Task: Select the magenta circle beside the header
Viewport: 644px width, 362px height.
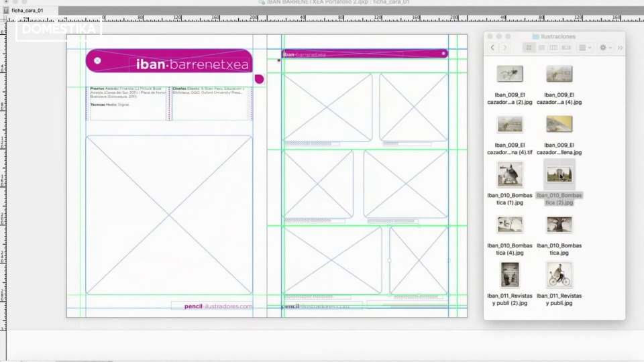Action: pos(259,79)
